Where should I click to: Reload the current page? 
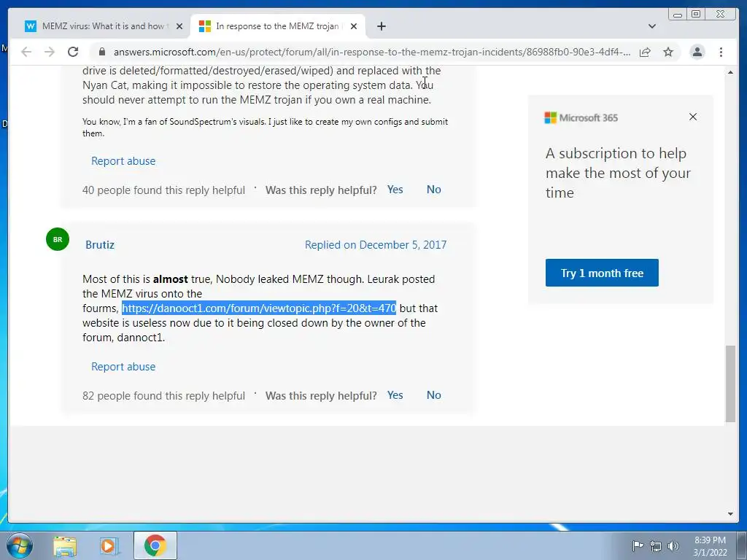tap(73, 52)
